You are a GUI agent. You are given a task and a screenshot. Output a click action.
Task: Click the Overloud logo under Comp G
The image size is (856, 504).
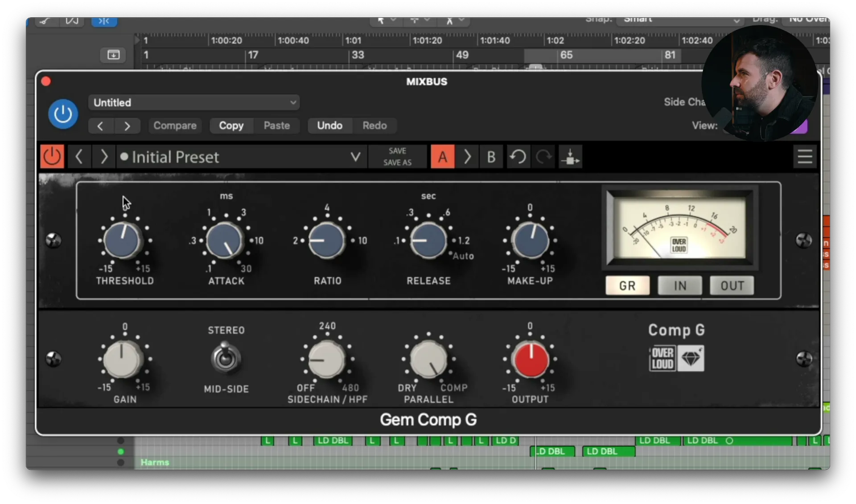pyautogui.click(x=663, y=359)
